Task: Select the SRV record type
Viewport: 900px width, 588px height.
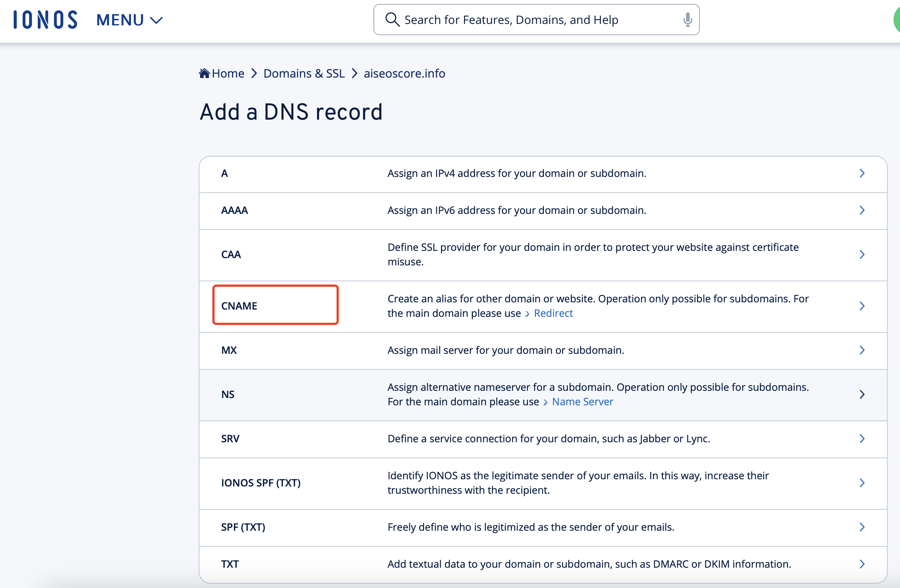Action: click(542, 439)
